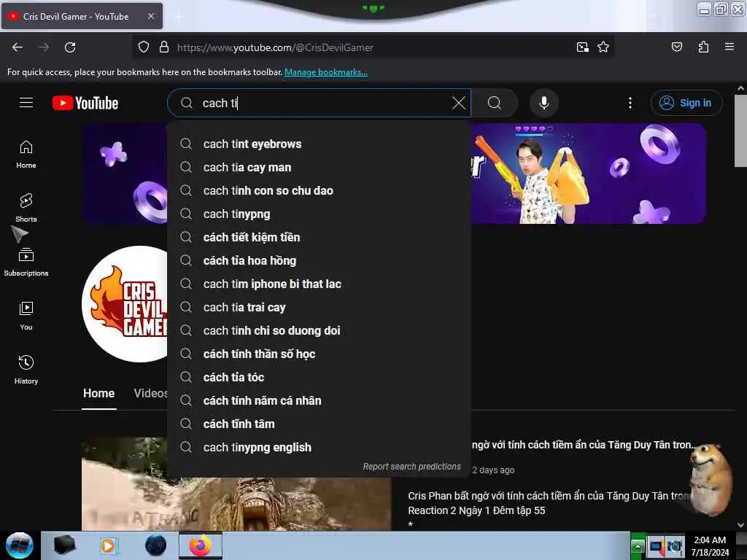Switch to the channel Videos tab
The image size is (747, 560).
point(150,393)
